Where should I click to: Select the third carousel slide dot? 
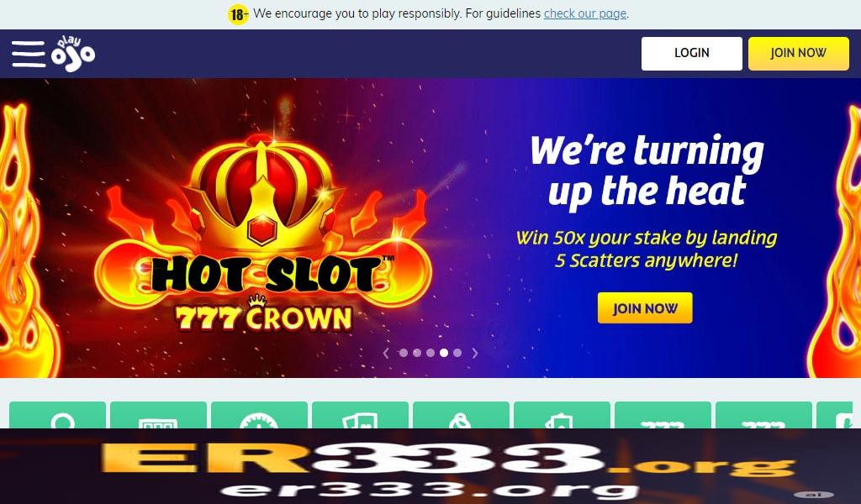430,353
